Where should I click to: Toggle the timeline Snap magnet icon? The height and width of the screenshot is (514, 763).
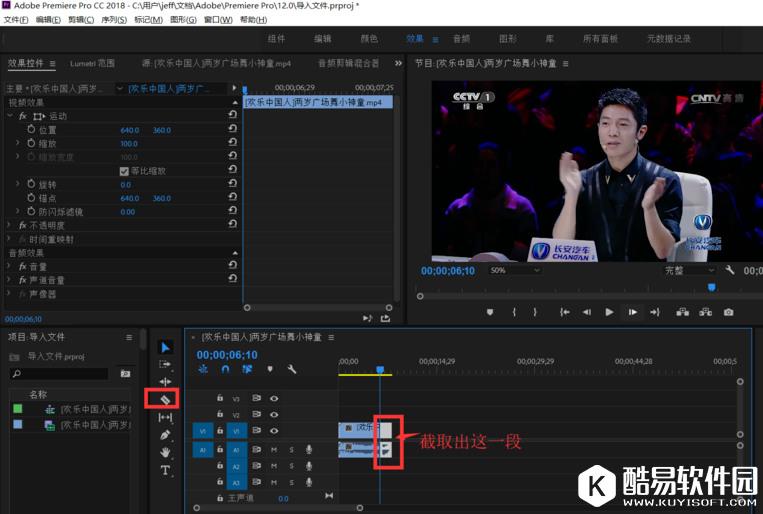[x=225, y=369]
